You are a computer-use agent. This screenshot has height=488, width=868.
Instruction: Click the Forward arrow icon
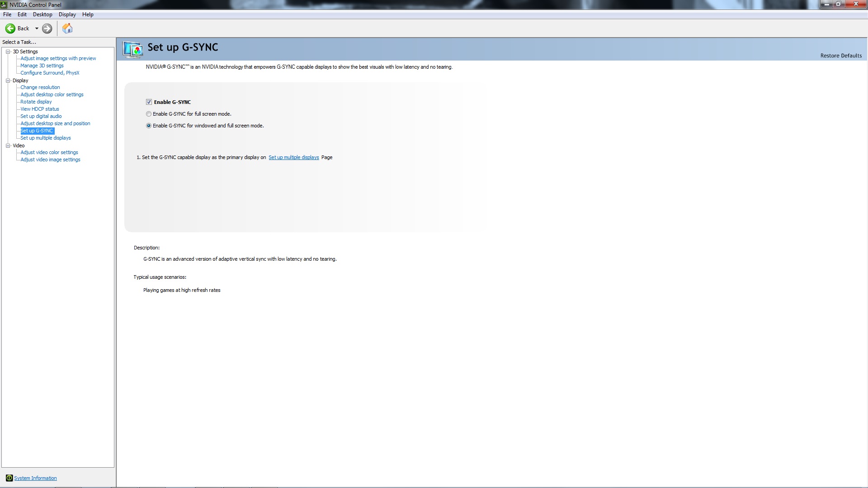pos(47,28)
